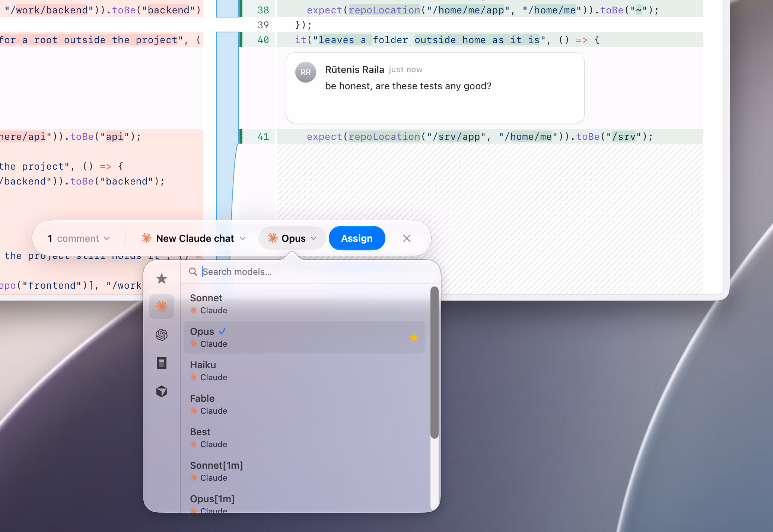Click the "just now" comment timestamp
This screenshot has width=773, height=532.
[x=405, y=70]
